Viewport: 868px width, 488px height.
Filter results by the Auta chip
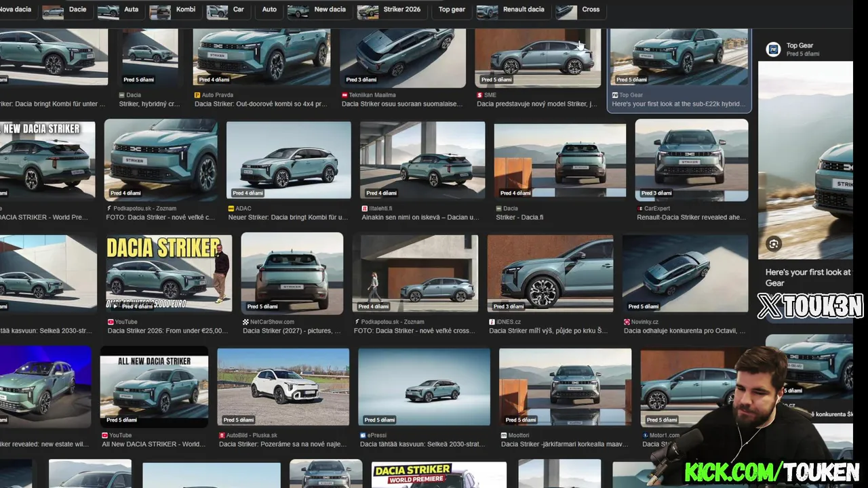coord(119,10)
